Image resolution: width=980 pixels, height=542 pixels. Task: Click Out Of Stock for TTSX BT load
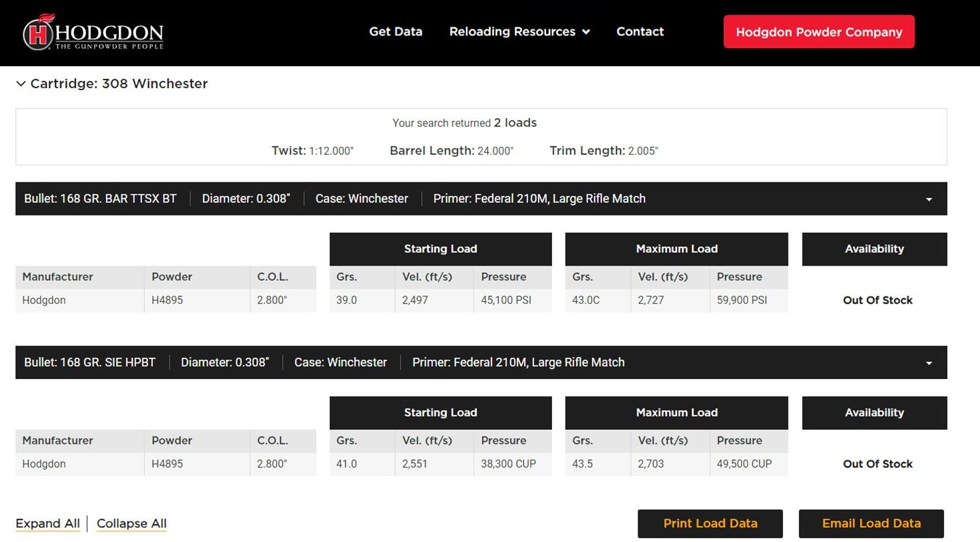pos(877,300)
